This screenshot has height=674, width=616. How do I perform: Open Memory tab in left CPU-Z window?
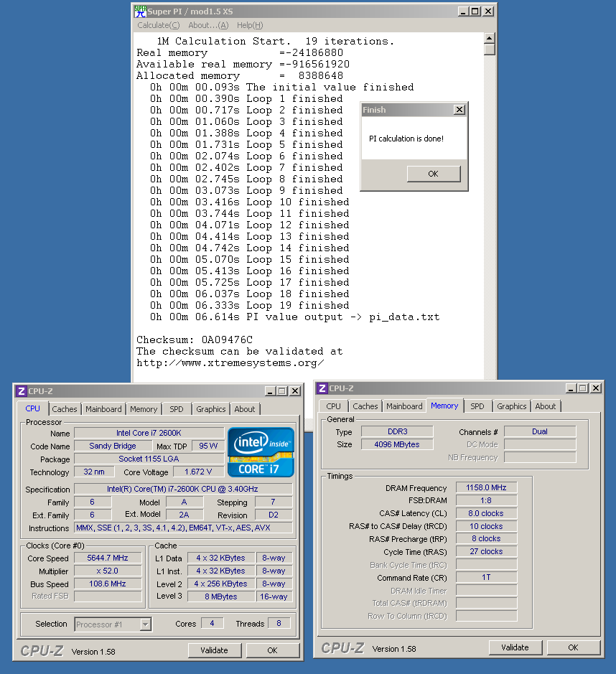point(144,409)
